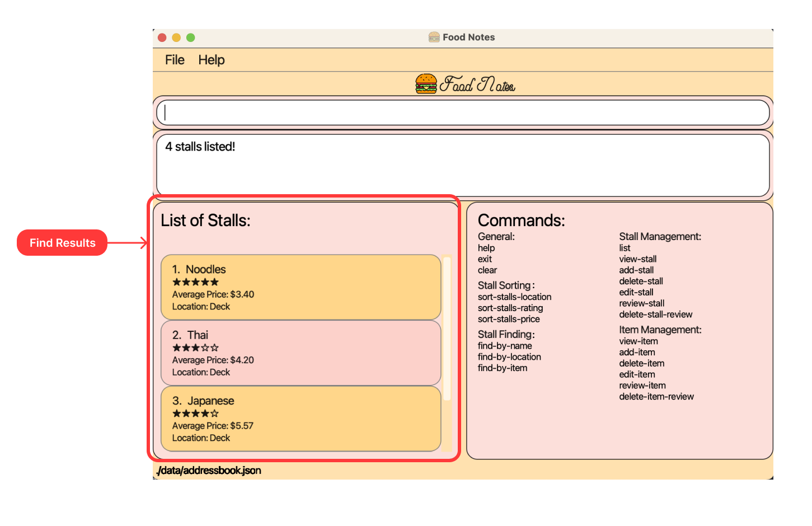Image resolution: width=812 pixels, height=526 pixels.
Task: Click 'sort-stalls-rating' command
Action: click(x=510, y=308)
